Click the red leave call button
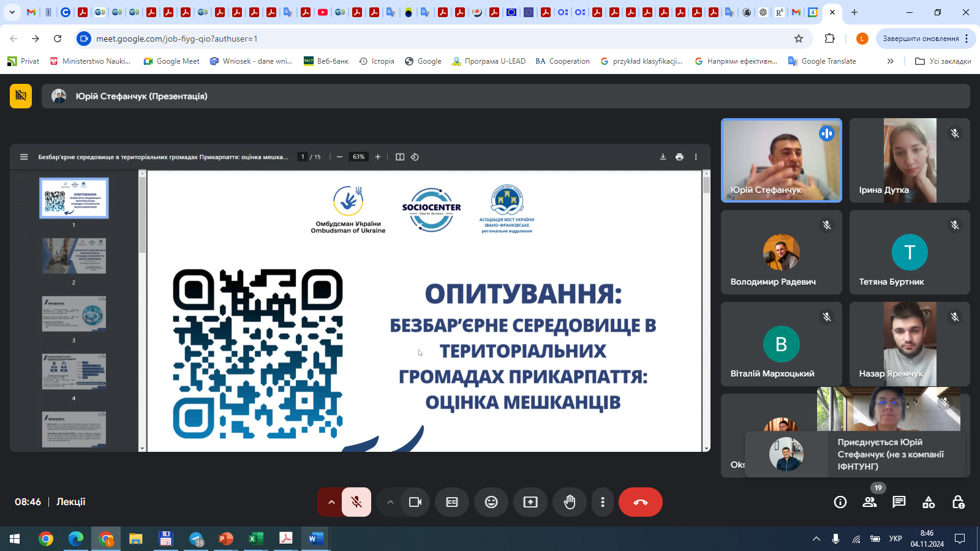This screenshot has height=551, width=980. click(x=640, y=502)
